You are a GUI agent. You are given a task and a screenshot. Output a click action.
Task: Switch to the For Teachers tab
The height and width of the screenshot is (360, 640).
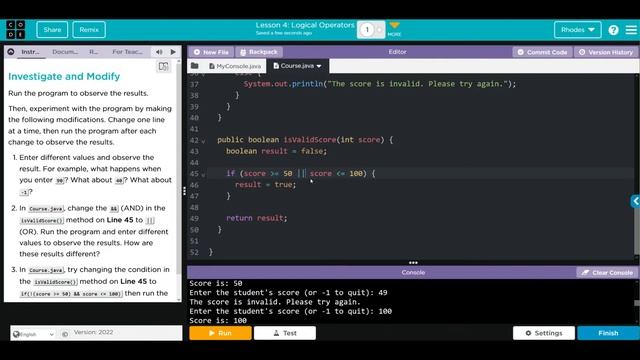[127, 52]
